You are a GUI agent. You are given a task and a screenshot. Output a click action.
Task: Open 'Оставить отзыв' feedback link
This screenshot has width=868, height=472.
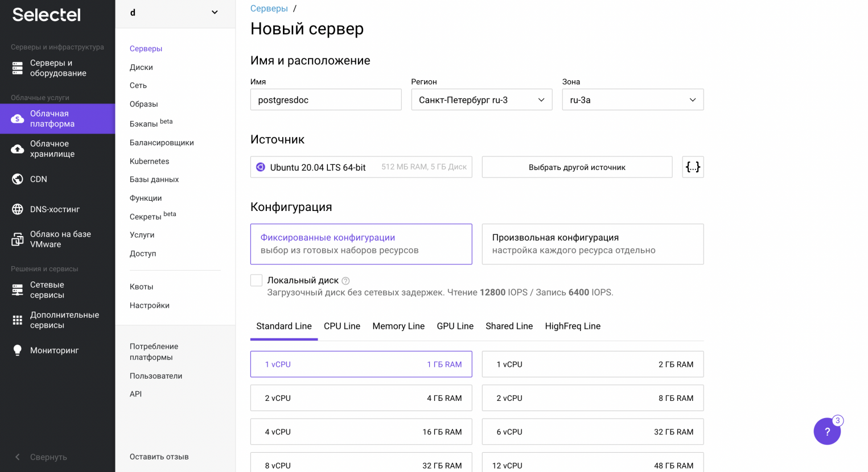click(159, 457)
